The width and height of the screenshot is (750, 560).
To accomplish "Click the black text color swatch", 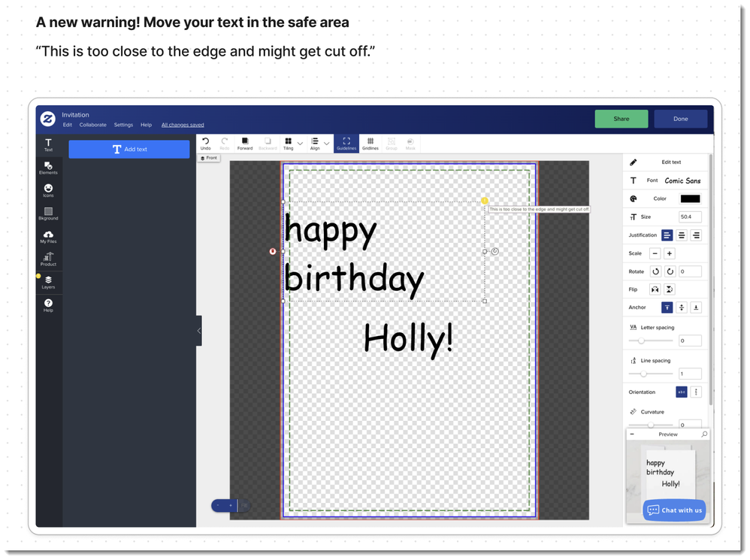I will point(690,199).
